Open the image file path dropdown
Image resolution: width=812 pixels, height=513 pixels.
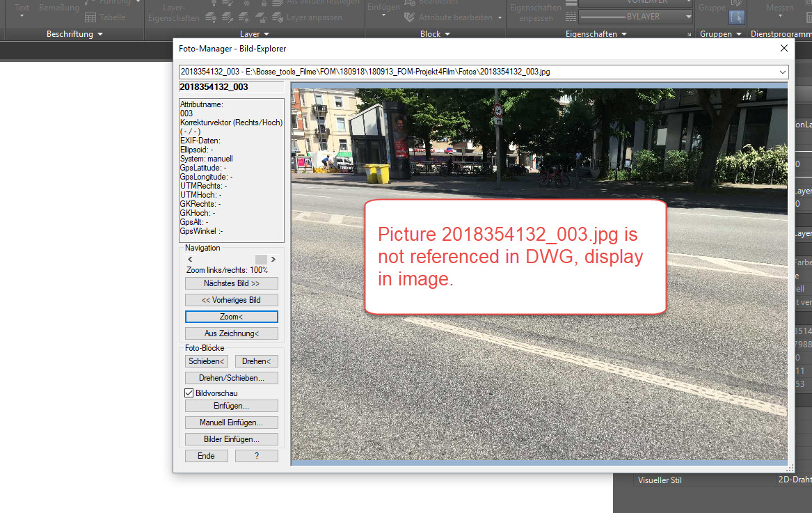tap(783, 72)
